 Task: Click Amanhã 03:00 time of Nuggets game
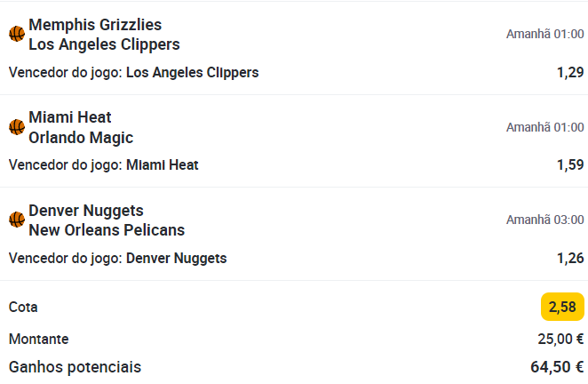tap(544, 220)
